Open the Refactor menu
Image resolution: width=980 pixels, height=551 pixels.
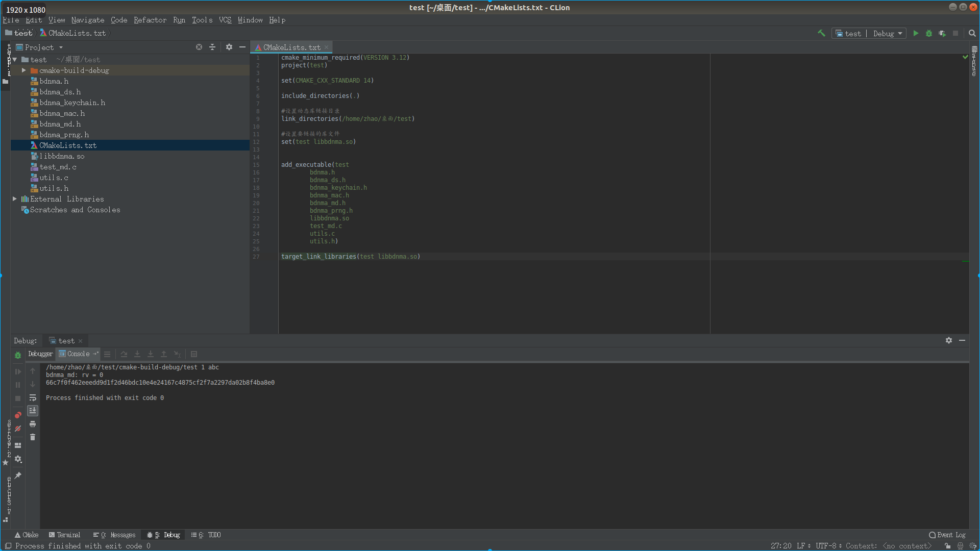click(x=150, y=20)
